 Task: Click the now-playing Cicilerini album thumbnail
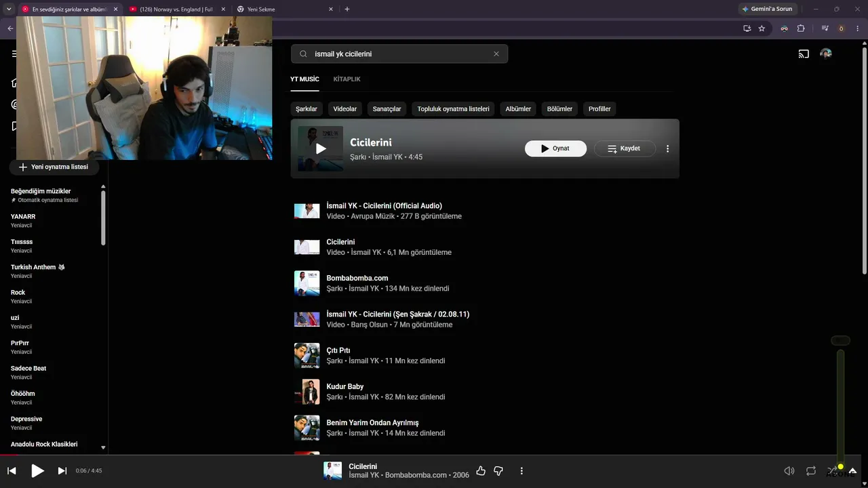pyautogui.click(x=332, y=470)
